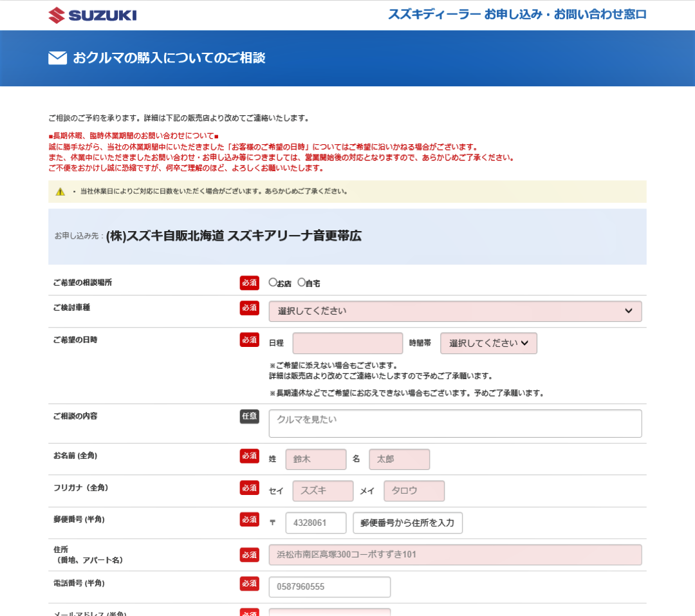
Task: Click the red 長期休暇、臨時休業期間 notice heading
Action: click(133, 136)
